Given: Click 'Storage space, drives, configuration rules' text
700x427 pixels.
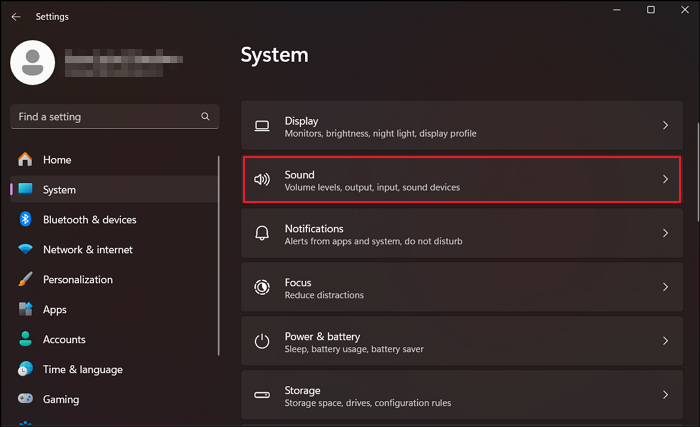Looking at the screenshot, I should pyautogui.click(x=368, y=403).
